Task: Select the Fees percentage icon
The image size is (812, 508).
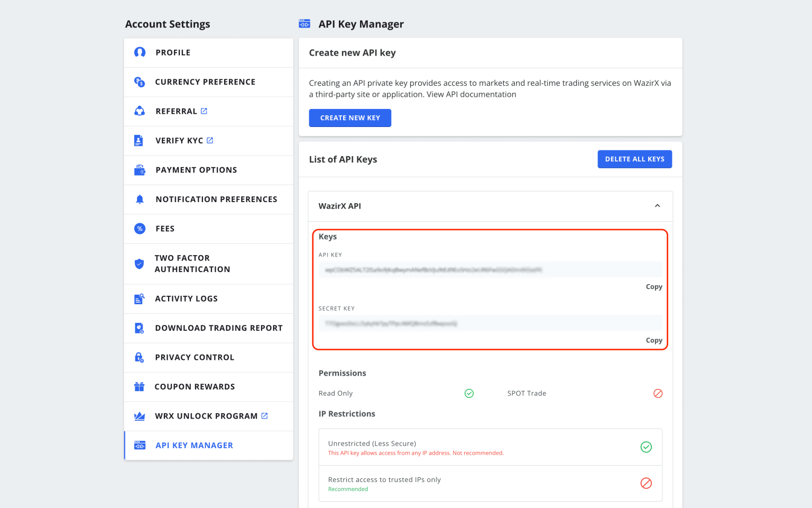Action: 140,229
